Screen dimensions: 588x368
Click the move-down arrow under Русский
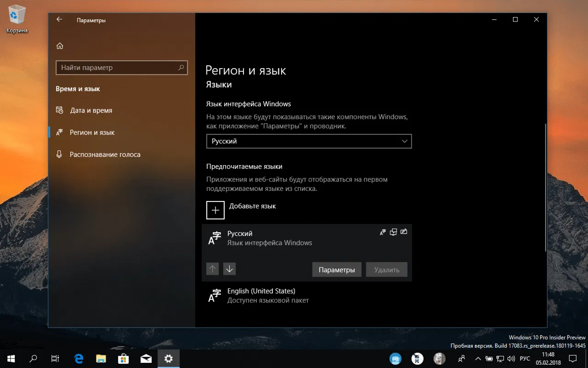click(229, 269)
